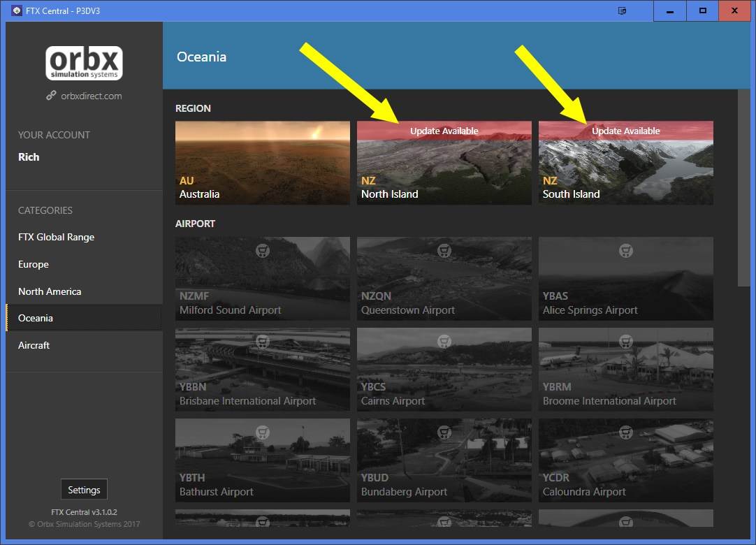Open the YBBN Brisbane International Airport tile
Viewport: 756px width, 545px height.
[x=263, y=370]
